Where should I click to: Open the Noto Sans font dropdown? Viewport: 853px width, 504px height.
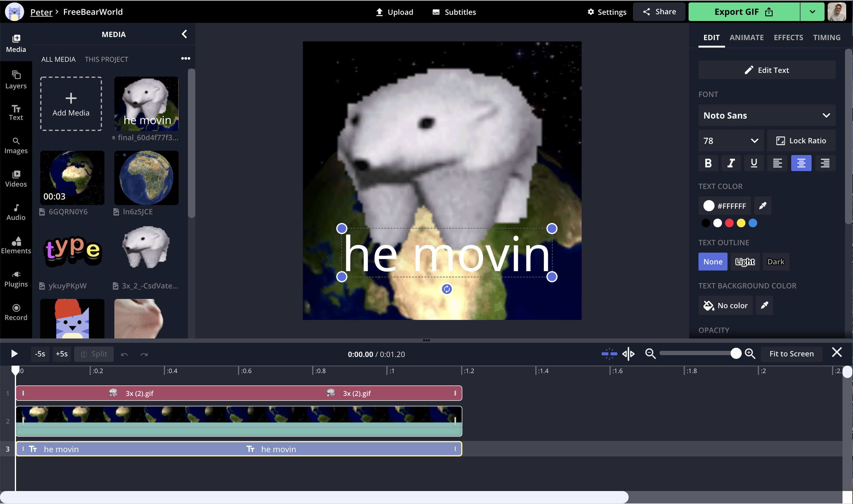(766, 115)
